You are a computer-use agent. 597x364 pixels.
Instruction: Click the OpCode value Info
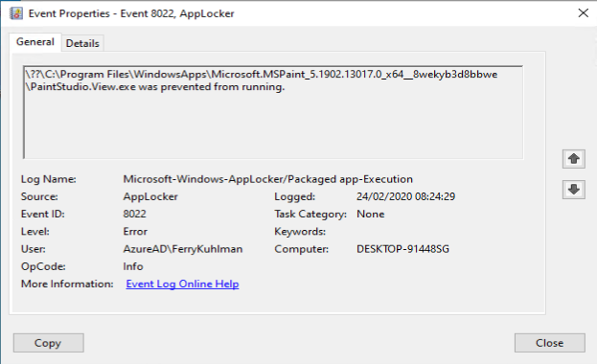tap(133, 266)
